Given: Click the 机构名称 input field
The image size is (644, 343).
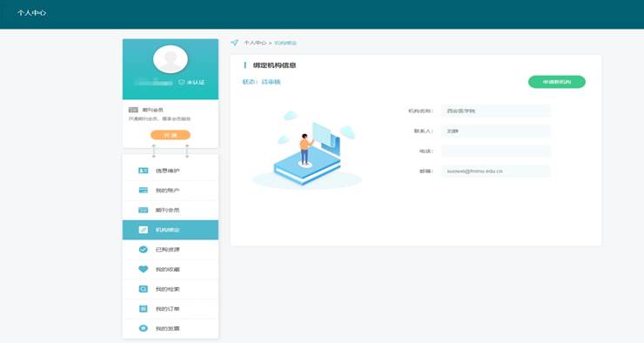Looking at the screenshot, I should click(x=496, y=111).
